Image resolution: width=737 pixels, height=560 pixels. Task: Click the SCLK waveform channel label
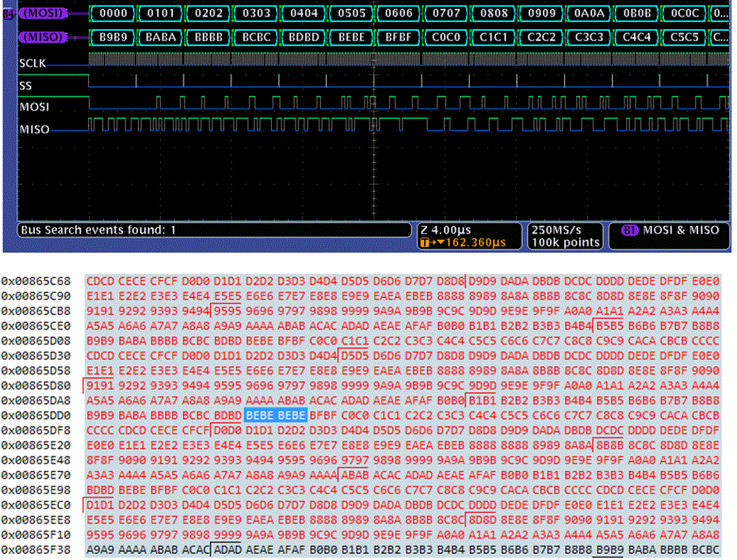(x=32, y=63)
